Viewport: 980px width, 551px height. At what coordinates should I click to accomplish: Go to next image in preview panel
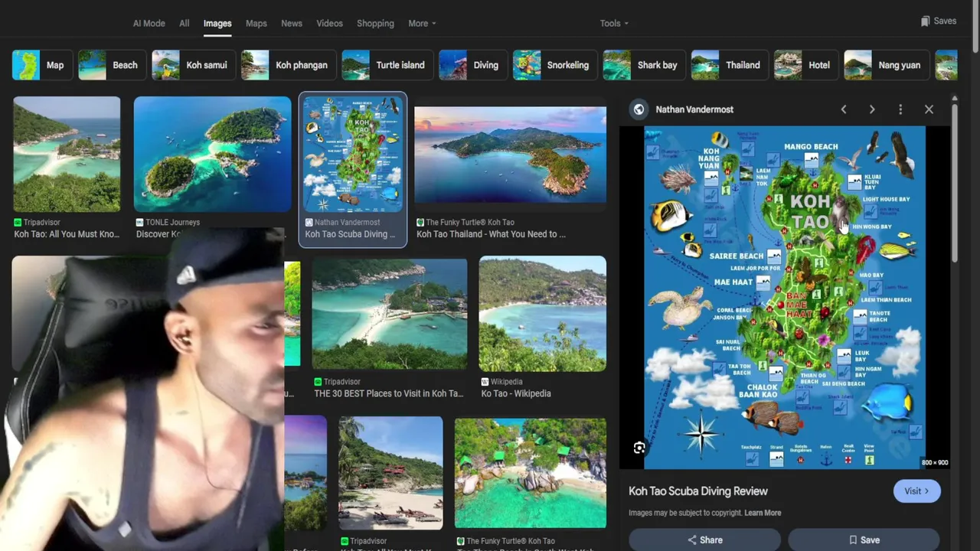point(872,109)
